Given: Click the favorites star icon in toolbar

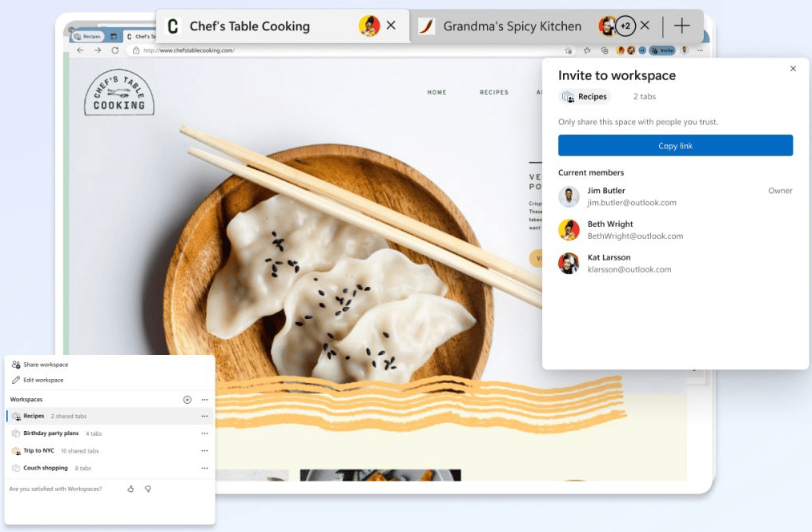Looking at the screenshot, I should point(587,50).
